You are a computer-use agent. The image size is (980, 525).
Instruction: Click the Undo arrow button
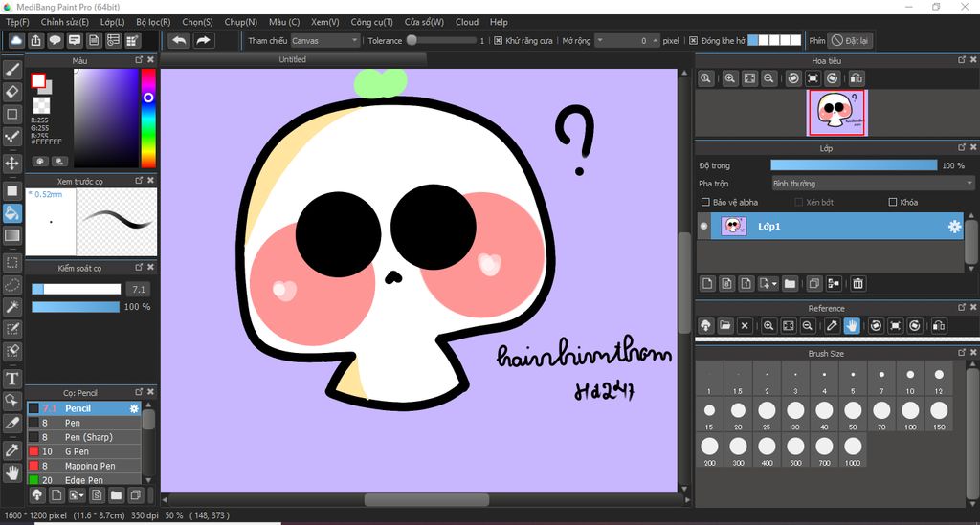pos(179,40)
